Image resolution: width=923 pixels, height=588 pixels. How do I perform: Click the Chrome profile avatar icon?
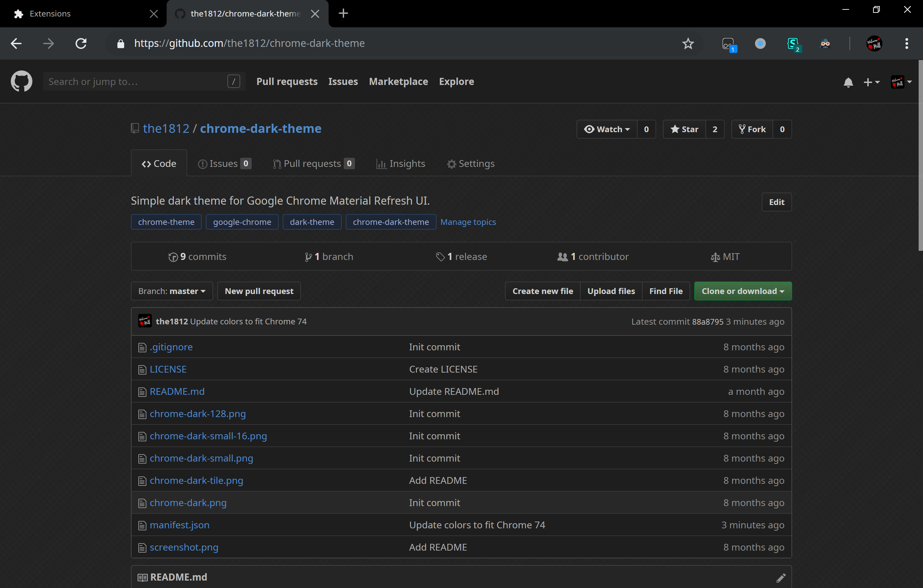point(874,44)
